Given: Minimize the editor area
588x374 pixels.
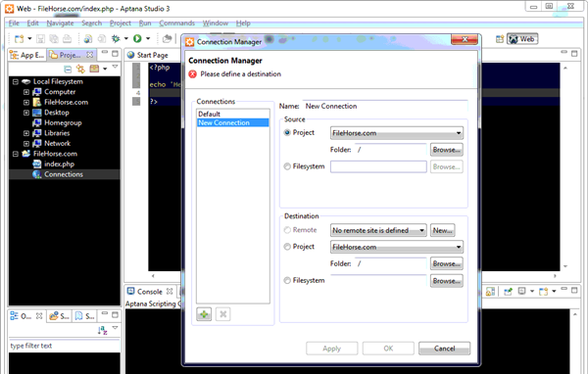Looking at the screenshot, I should (564, 53).
